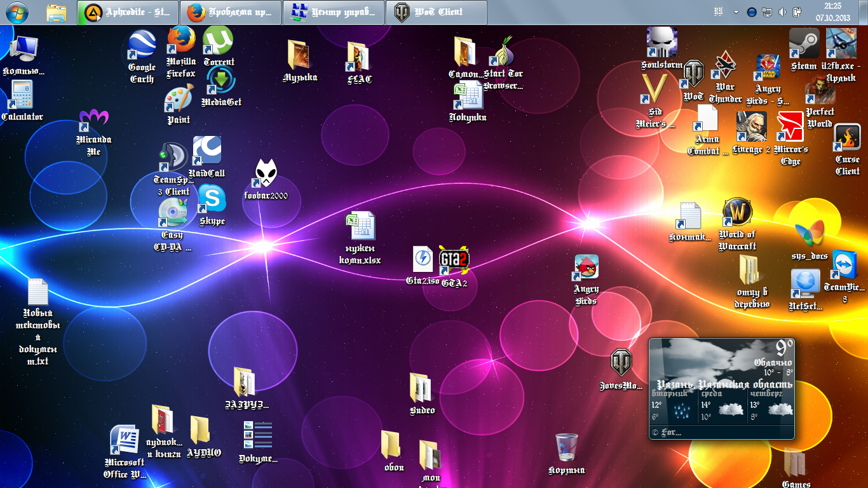Open the Windows Start menu orb

point(18,11)
